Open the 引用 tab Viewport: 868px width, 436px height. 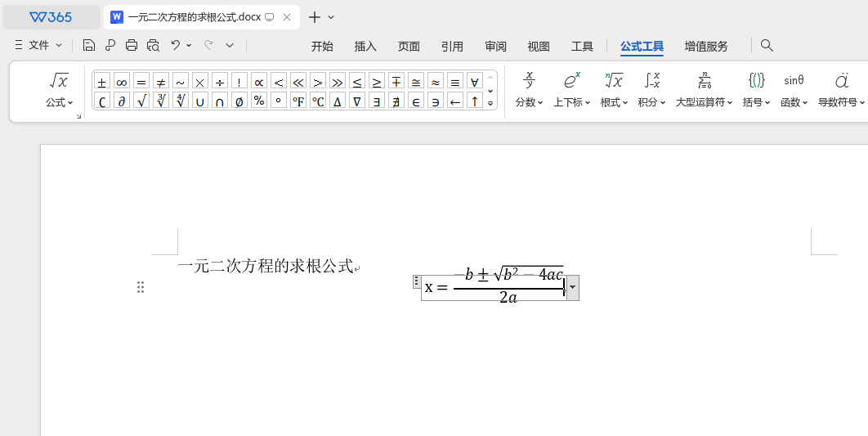coord(452,47)
